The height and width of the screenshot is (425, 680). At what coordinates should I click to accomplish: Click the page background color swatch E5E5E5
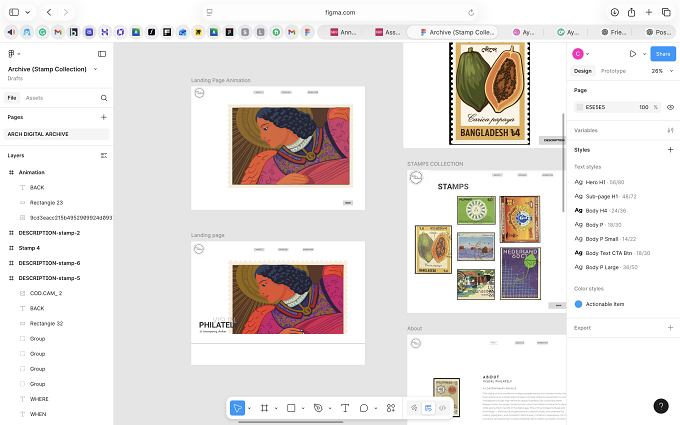580,107
